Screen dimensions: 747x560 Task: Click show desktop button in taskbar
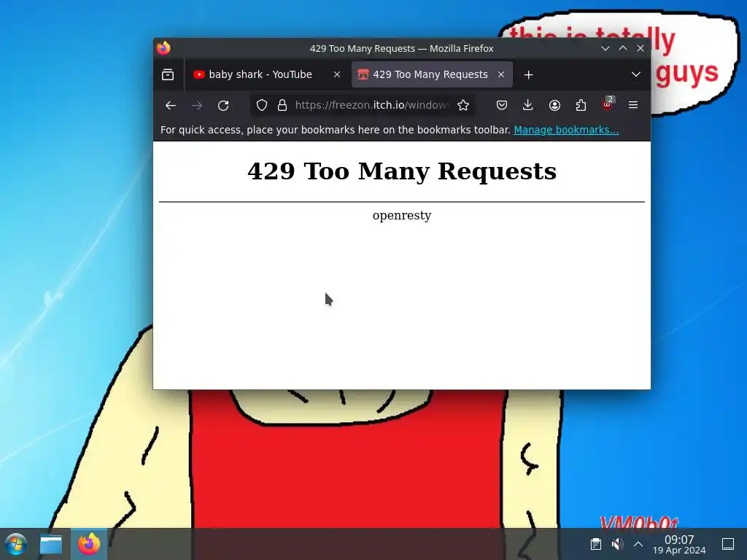click(728, 544)
